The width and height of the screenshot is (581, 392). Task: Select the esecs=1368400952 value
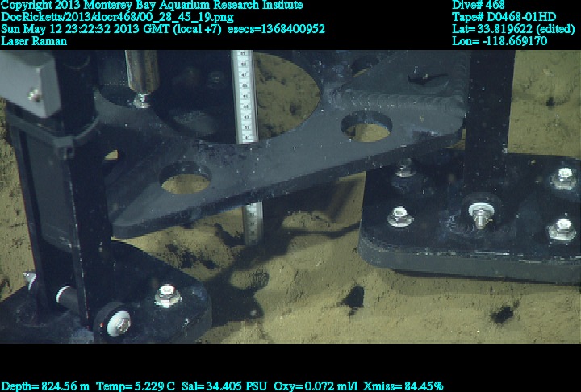click(277, 29)
